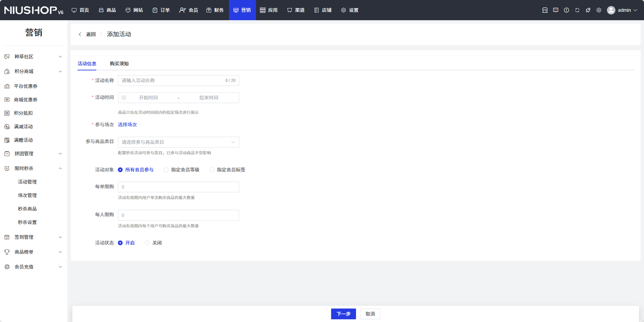The height and width of the screenshot is (322, 644).
Task: Click the 商品 goods icon in top navigation
Action: tap(101, 10)
